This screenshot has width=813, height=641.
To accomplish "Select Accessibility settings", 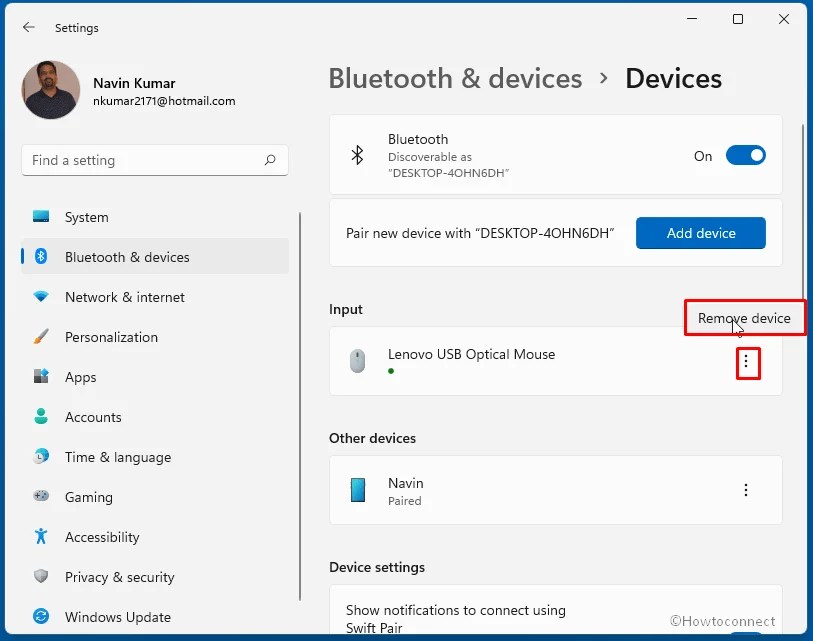I will (x=100, y=537).
